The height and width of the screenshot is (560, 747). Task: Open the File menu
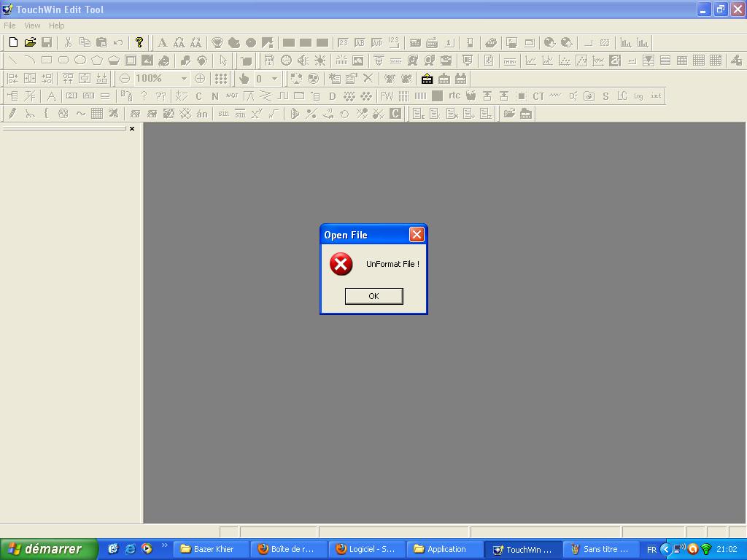coord(9,26)
